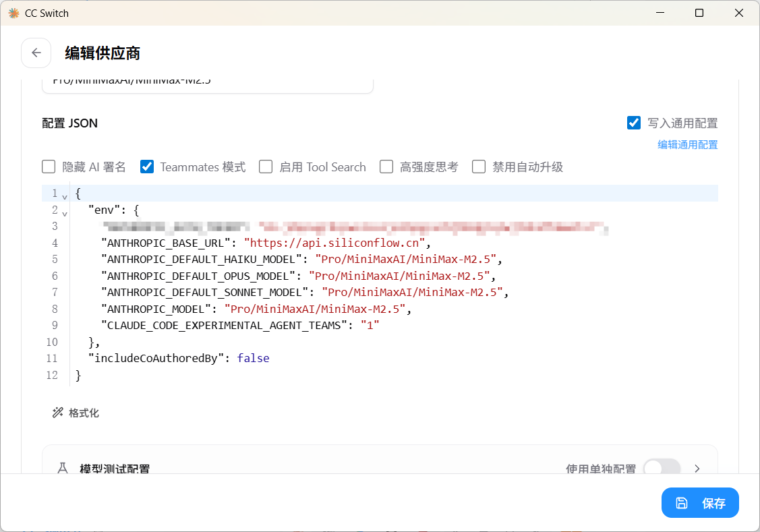760x532 pixels.
Task: Click the magic wand 格式化 icon
Action: (x=58, y=413)
